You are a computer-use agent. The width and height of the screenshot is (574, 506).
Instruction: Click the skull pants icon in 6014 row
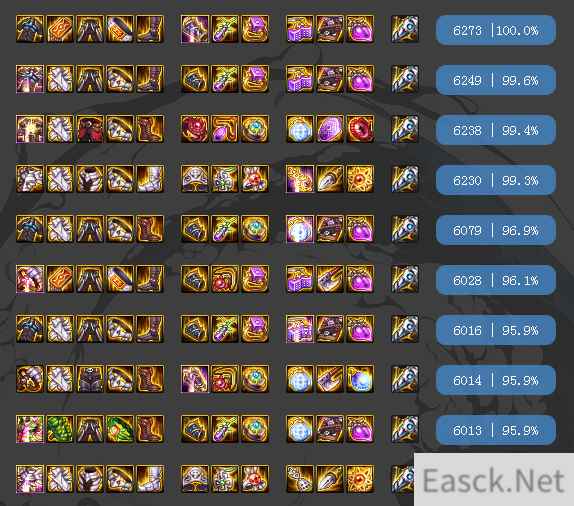click(x=90, y=379)
